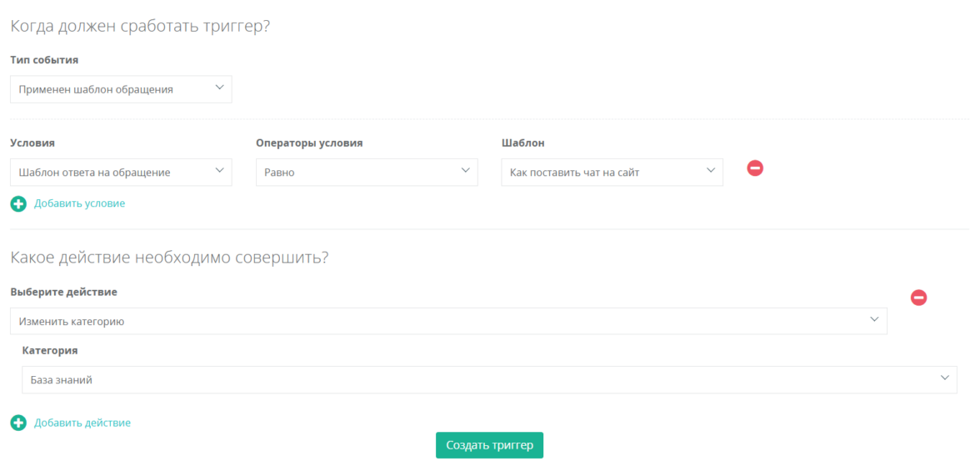Click chevron arrow in Изменить категорию field
The width and height of the screenshot is (980, 466).
[x=874, y=320]
